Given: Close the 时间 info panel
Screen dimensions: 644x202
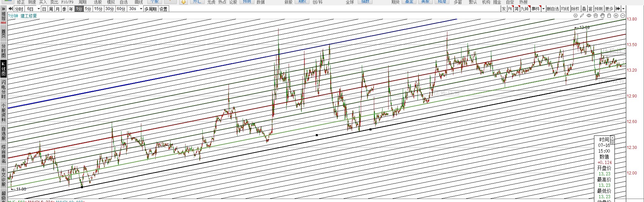Looking at the screenshot, I should coord(612,138).
